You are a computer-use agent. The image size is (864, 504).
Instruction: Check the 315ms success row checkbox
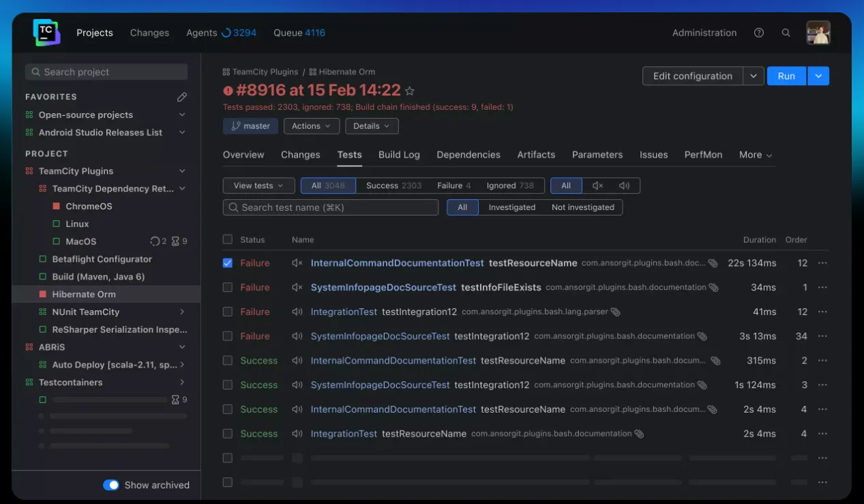(x=228, y=360)
